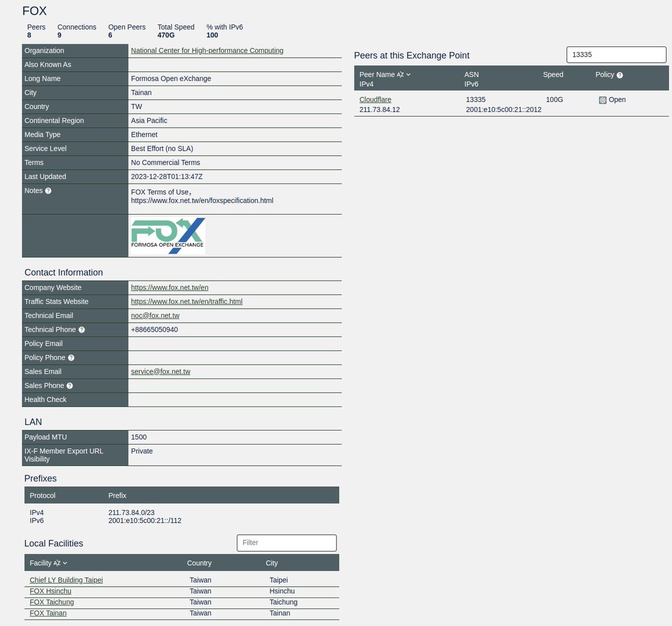Click the foxspecification.html URL in Notes

tap(202, 201)
